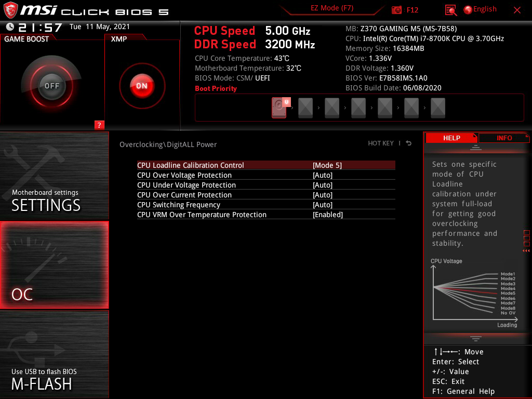This screenshot has height=399, width=532.
Task: Click the MSI dragon shield logo
Action: tap(10, 10)
